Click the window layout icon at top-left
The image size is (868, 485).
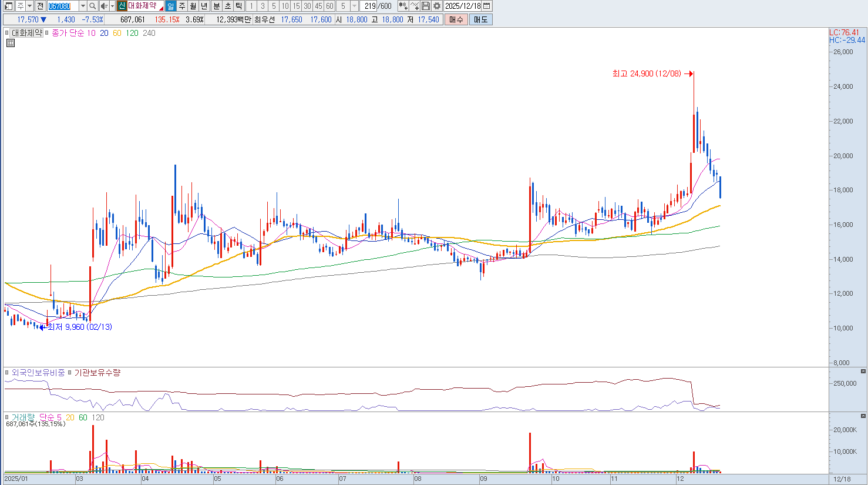[x=8, y=6]
